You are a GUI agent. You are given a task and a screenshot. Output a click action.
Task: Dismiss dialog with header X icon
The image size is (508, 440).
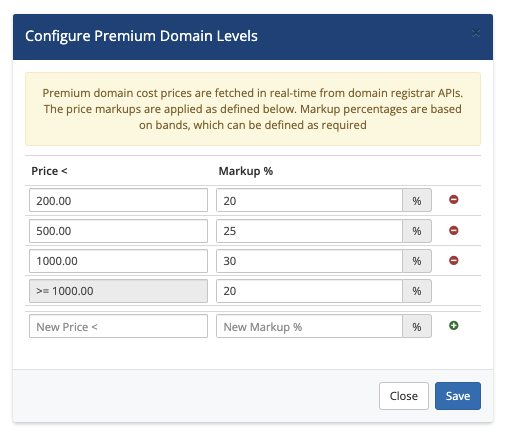(x=476, y=33)
